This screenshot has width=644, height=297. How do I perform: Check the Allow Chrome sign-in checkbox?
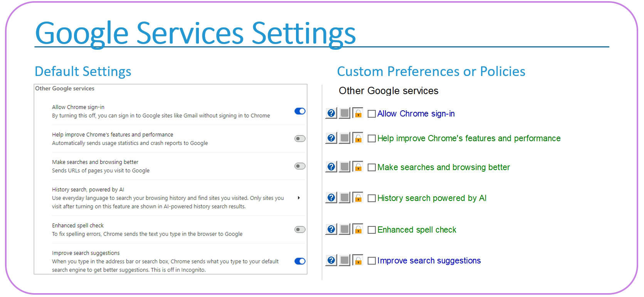coord(372,114)
